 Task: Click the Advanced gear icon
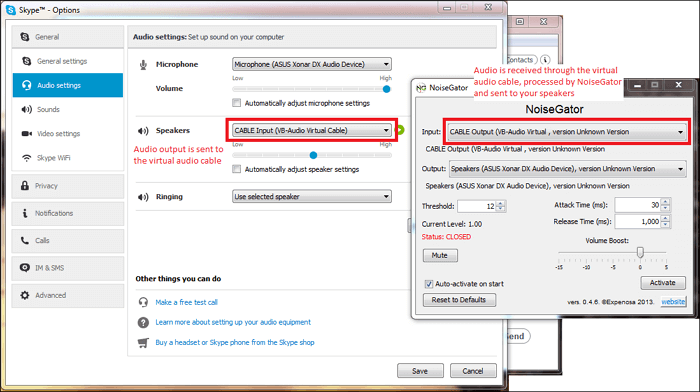pyautogui.click(x=25, y=295)
